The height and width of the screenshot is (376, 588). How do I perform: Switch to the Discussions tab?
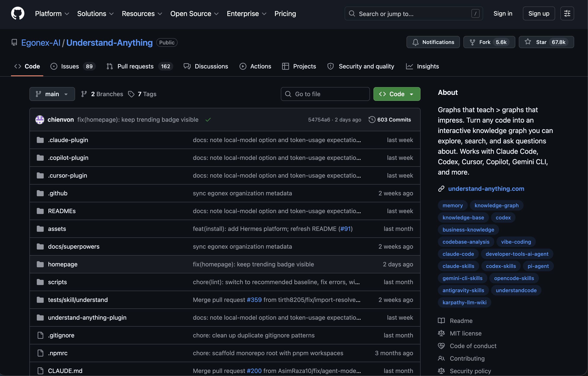coord(206,66)
